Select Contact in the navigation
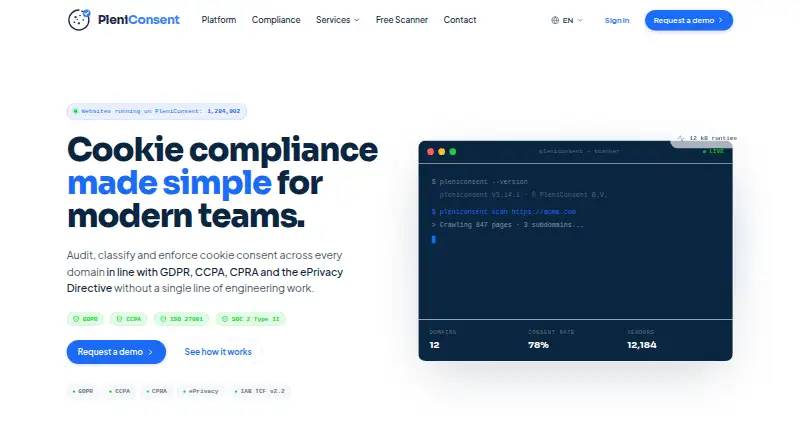 click(x=460, y=20)
